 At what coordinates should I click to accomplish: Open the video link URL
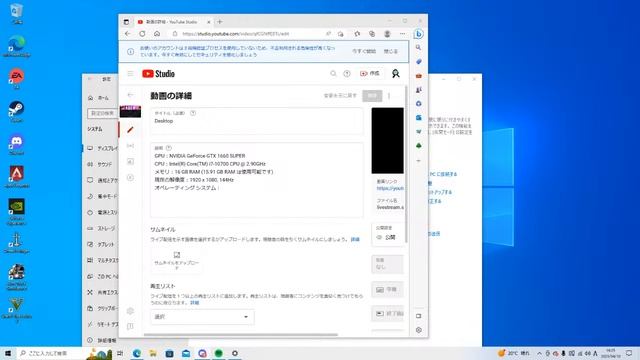tap(390, 188)
